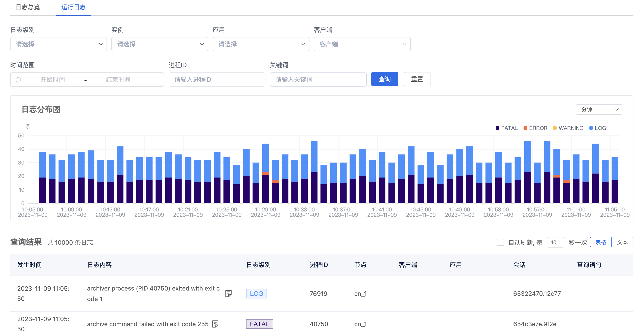Switch results to 表格 view
644x335 pixels.
[x=600, y=242]
